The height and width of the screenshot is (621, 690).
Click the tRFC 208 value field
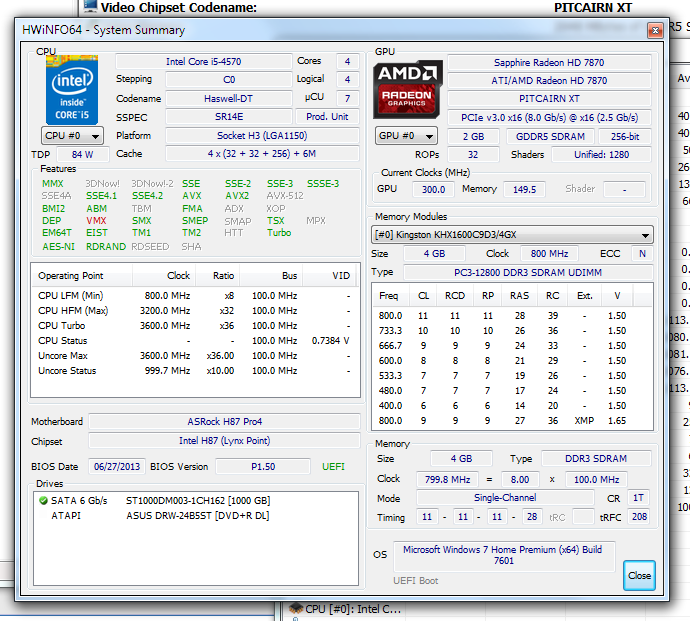(639, 517)
